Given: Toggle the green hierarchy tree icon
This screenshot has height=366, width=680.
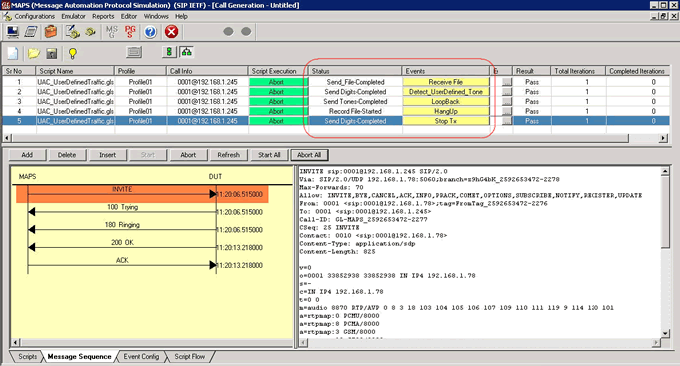Looking at the screenshot, I should (x=186, y=52).
